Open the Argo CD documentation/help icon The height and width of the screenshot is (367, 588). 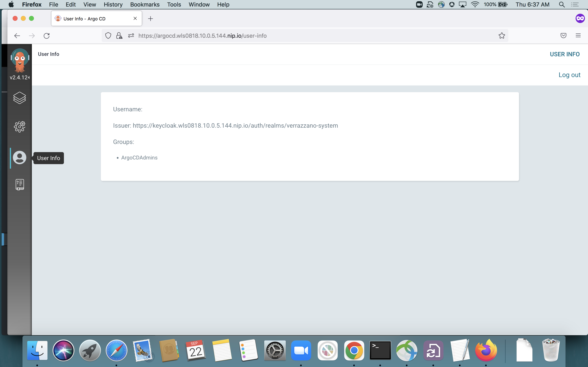point(19,184)
